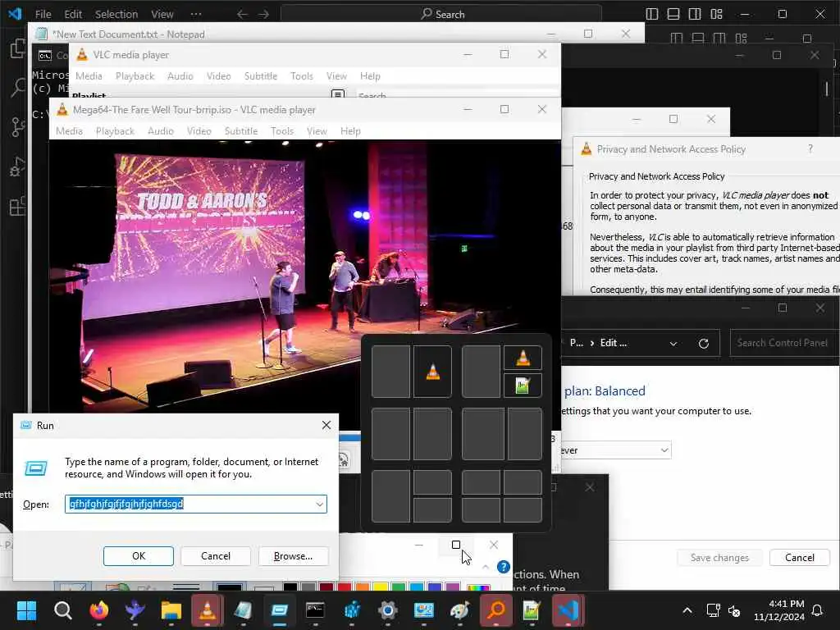Click the VS Code go forward arrow
Image resolution: width=840 pixels, height=630 pixels.
pos(263,15)
